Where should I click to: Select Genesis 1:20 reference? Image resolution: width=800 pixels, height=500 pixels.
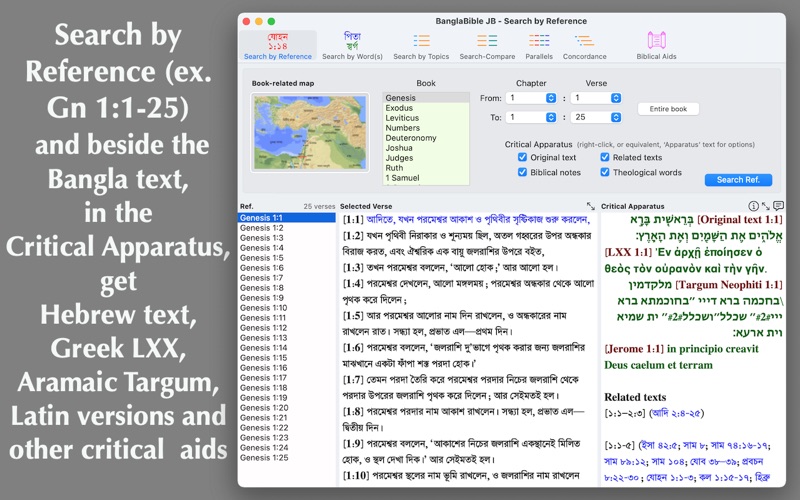287,408
